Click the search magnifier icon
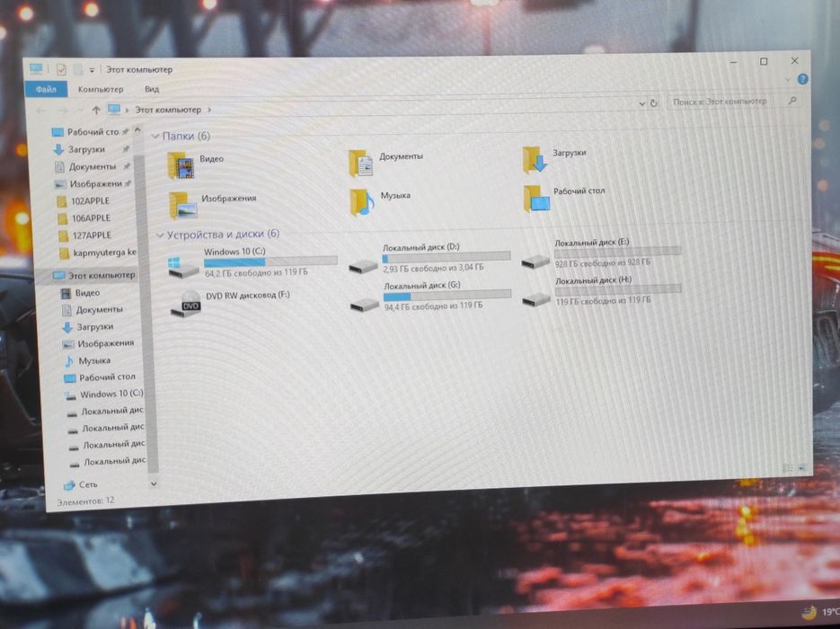Viewport: 840px width, 629px height. point(792,100)
